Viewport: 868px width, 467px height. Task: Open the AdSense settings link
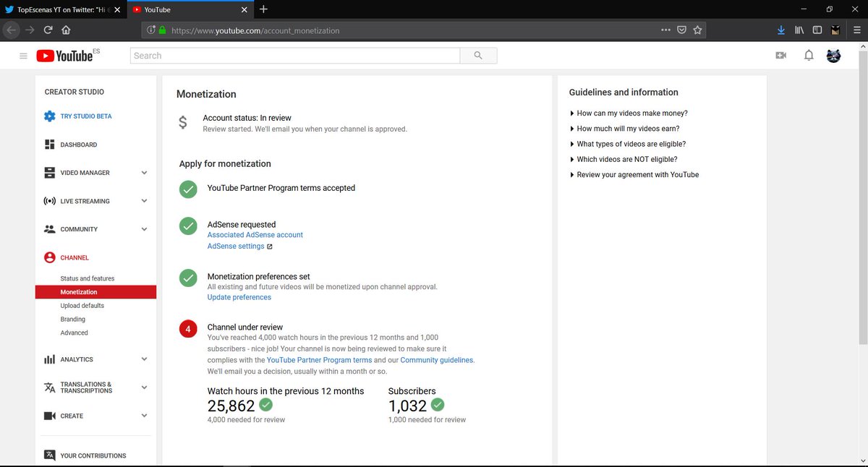coord(236,247)
